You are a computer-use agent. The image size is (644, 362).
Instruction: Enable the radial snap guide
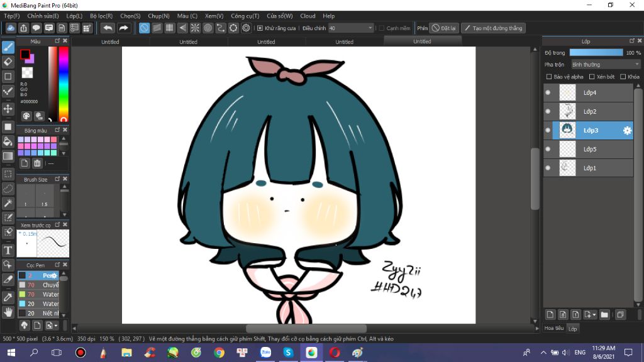[195, 28]
